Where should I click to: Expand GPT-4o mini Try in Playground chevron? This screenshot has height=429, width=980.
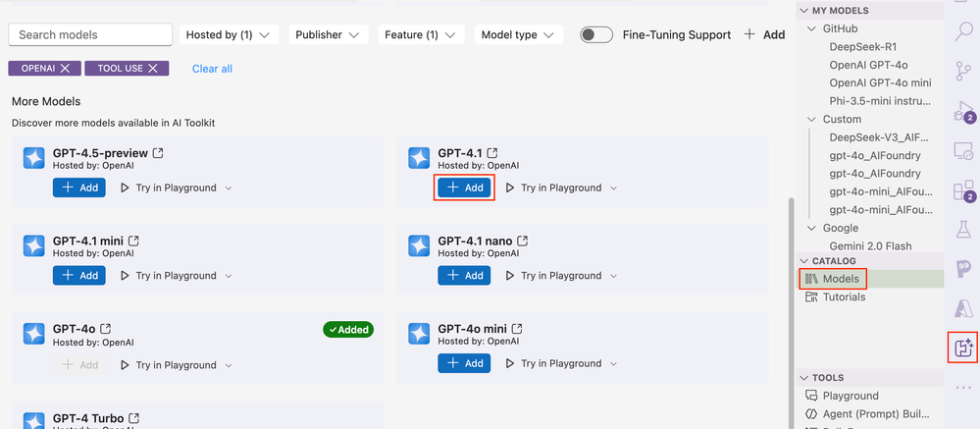[613, 364]
